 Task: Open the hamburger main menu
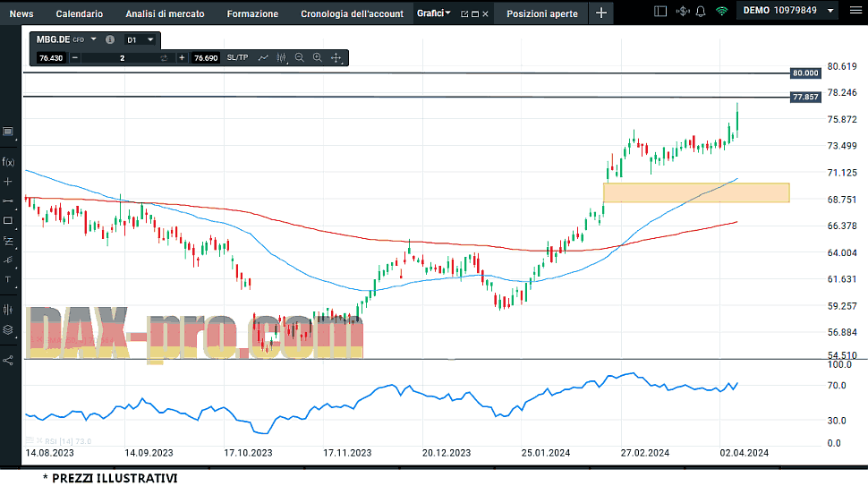point(855,11)
